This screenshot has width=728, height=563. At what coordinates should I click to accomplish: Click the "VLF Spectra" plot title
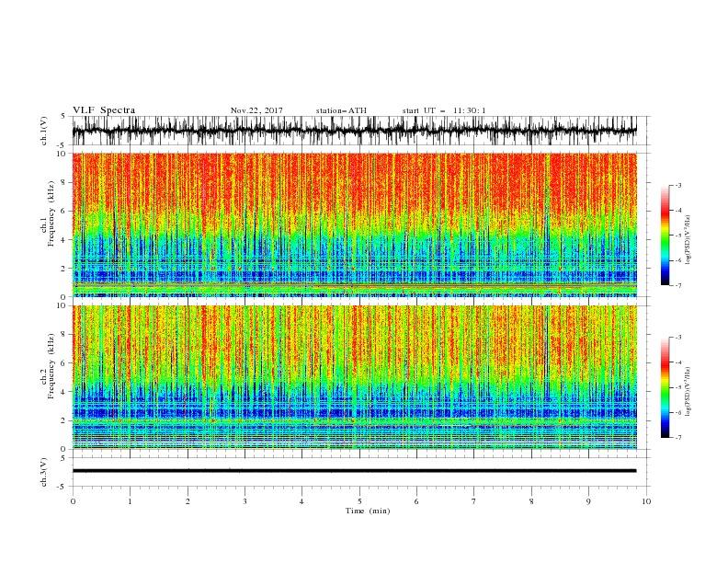[104, 110]
